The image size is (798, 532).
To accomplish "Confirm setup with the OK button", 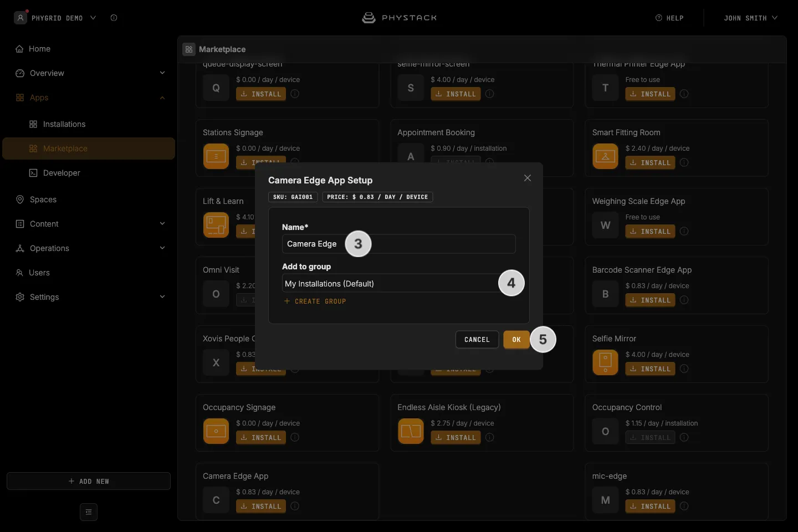I will (x=516, y=340).
